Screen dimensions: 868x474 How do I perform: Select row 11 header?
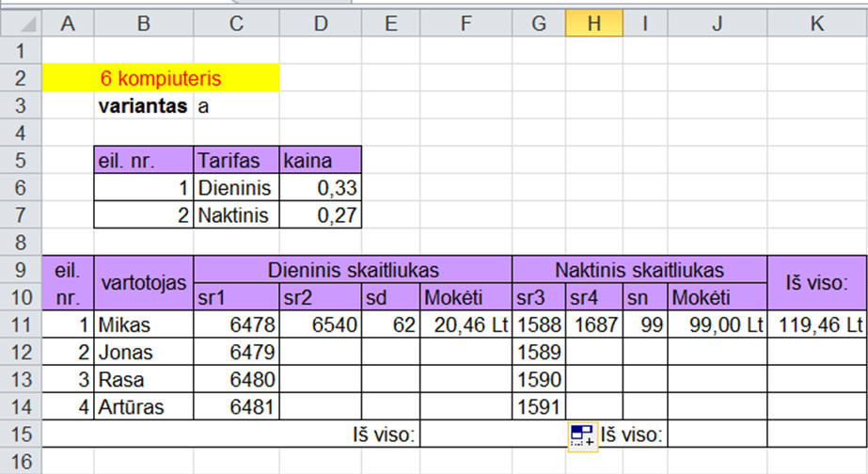point(21,324)
